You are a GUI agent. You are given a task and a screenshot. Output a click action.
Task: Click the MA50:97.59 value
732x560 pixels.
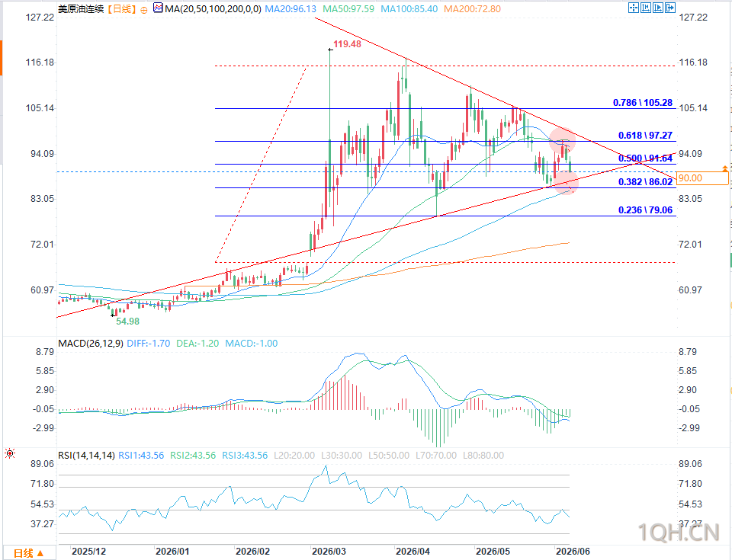(348, 9)
